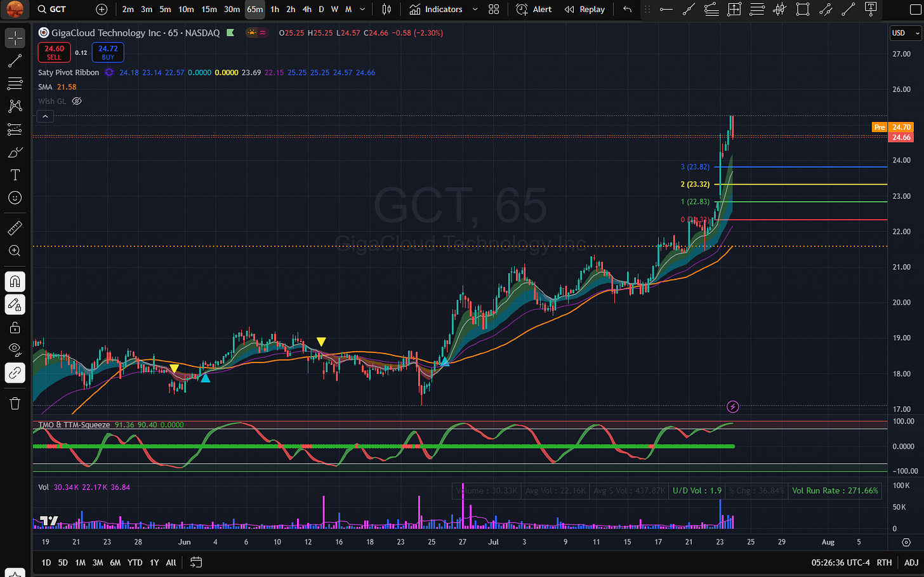Image resolution: width=924 pixels, height=577 pixels.
Task: Toggle ADJ adjusted data
Action: 911,562
